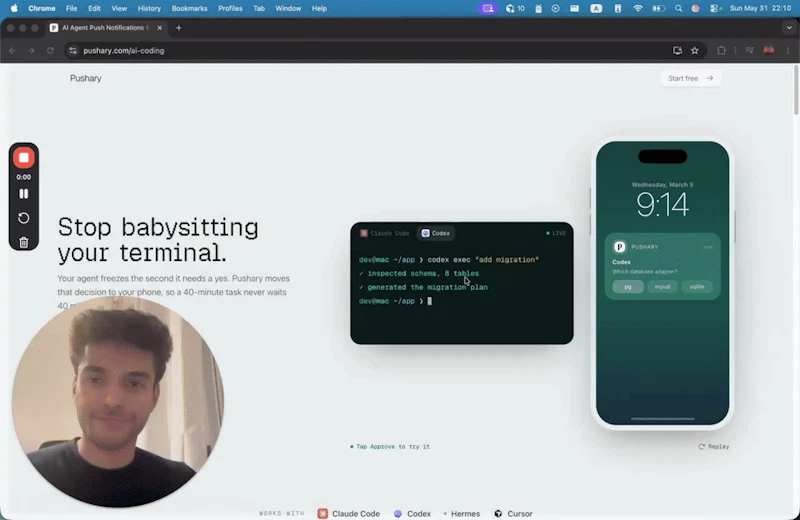Replay the demo animation
Viewport: 800px width, 520px height.
(714, 447)
